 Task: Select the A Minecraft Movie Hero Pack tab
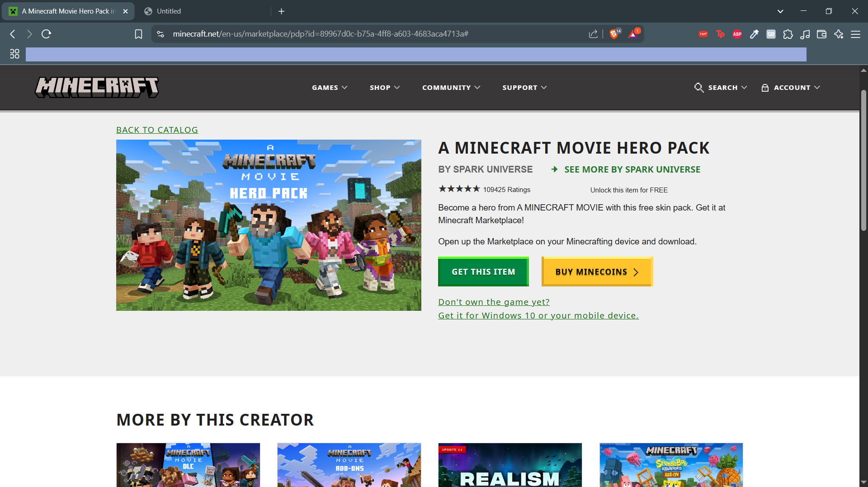click(68, 11)
